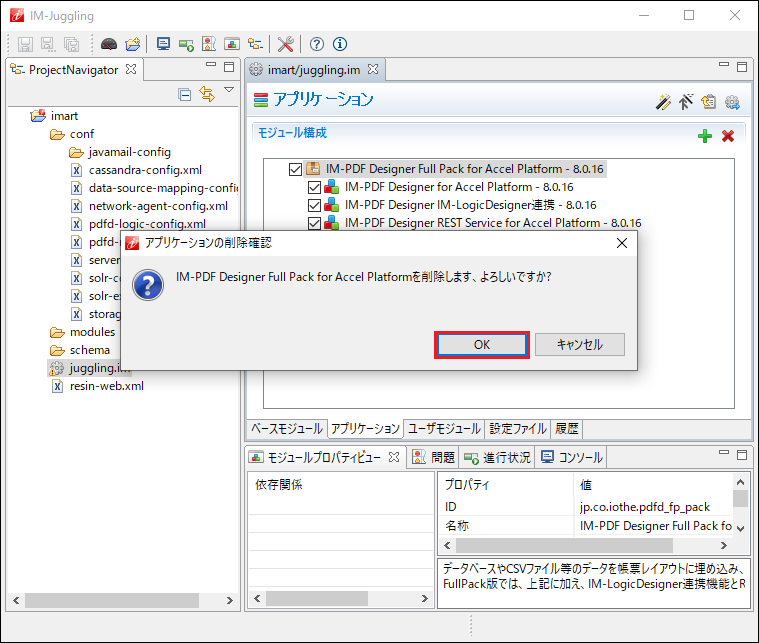Add a module with the green plus

coord(705,136)
